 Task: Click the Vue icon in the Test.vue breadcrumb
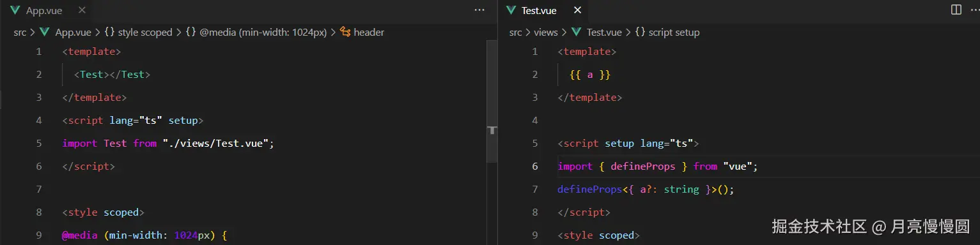576,32
